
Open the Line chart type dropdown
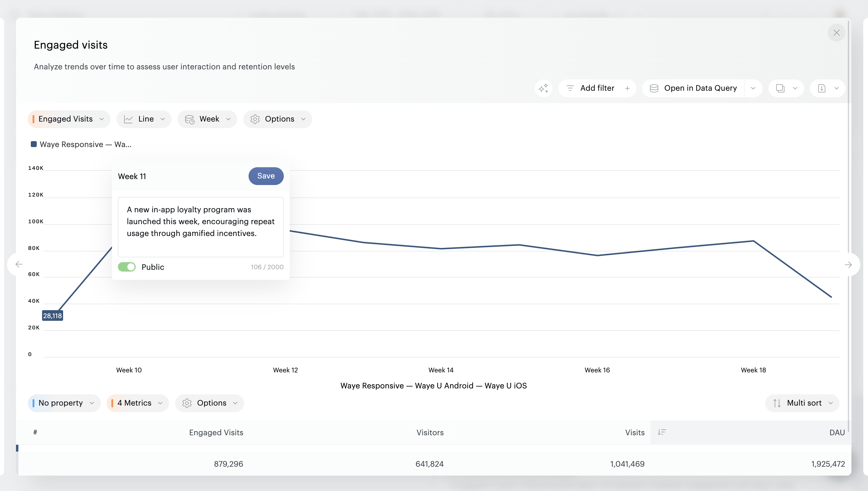point(144,119)
